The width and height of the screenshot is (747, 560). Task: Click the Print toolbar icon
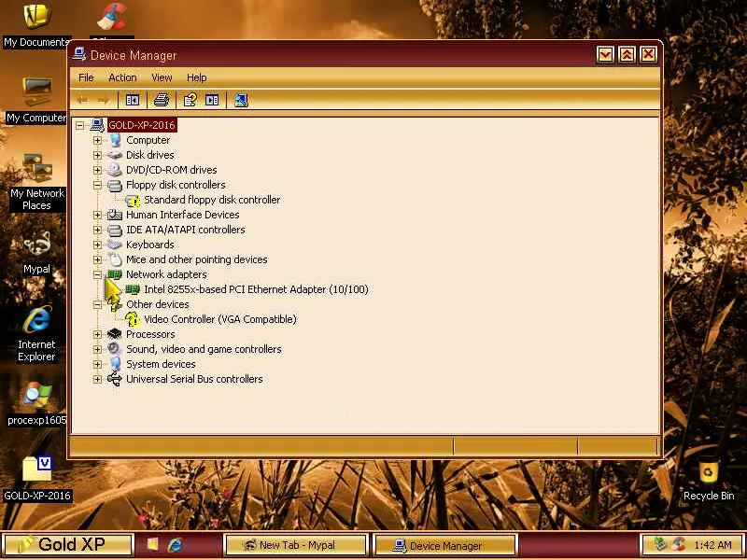click(x=161, y=100)
